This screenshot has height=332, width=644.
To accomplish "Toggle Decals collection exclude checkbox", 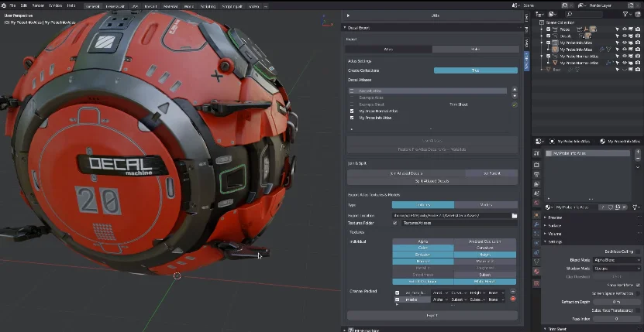I will click(549, 36).
